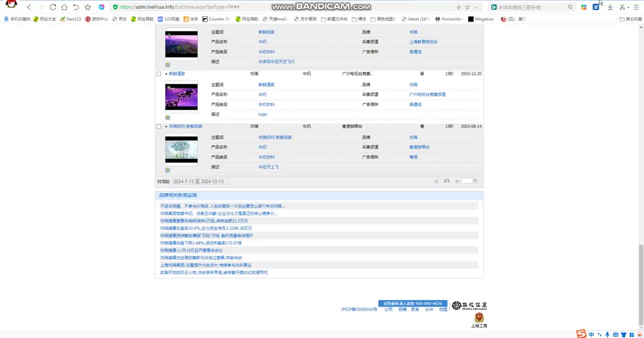Open the 手机收藏夹 bookmark
Viewport: 644px width, 338px height.
17,19
